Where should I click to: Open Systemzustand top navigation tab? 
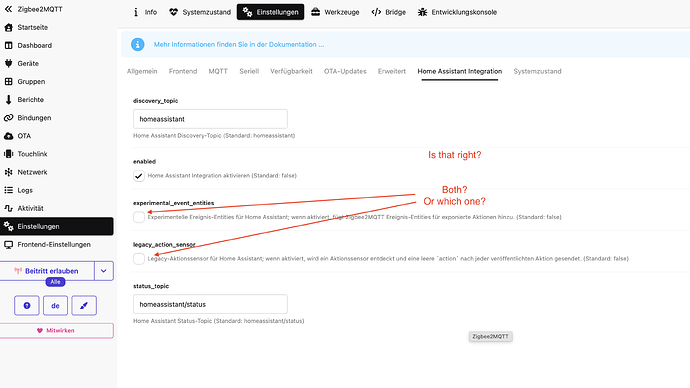[x=200, y=12]
